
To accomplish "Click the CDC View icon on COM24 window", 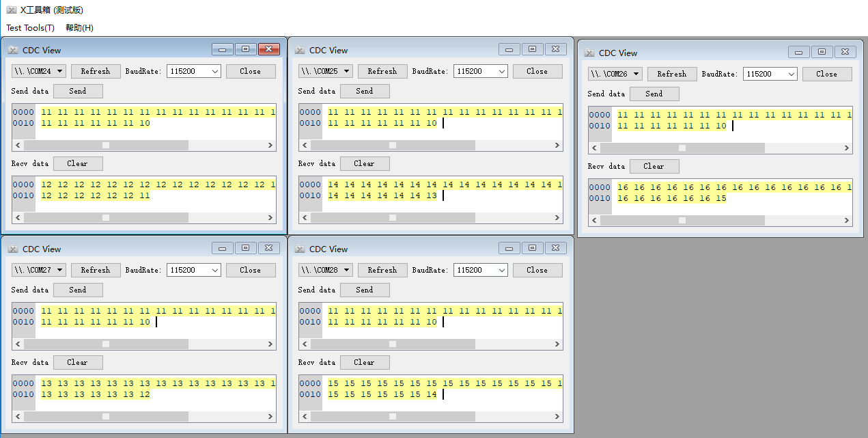I will point(12,49).
